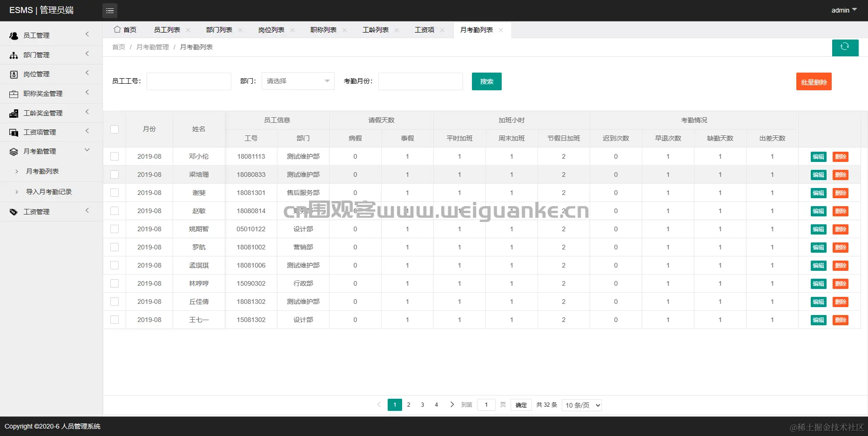
Task: Open 导入月考勤记录 sidebar item
Action: pyautogui.click(x=49, y=192)
